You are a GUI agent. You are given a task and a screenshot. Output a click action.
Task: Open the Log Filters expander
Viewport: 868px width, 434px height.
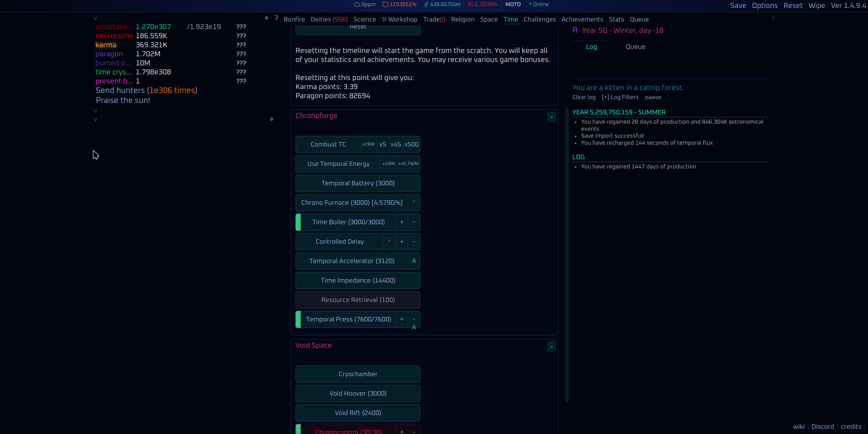pyautogui.click(x=620, y=97)
